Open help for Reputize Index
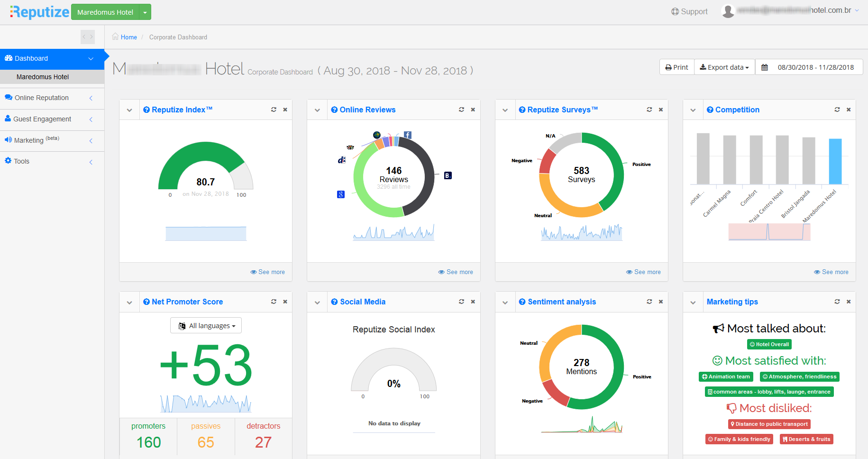The height and width of the screenshot is (459, 868). coord(146,110)
